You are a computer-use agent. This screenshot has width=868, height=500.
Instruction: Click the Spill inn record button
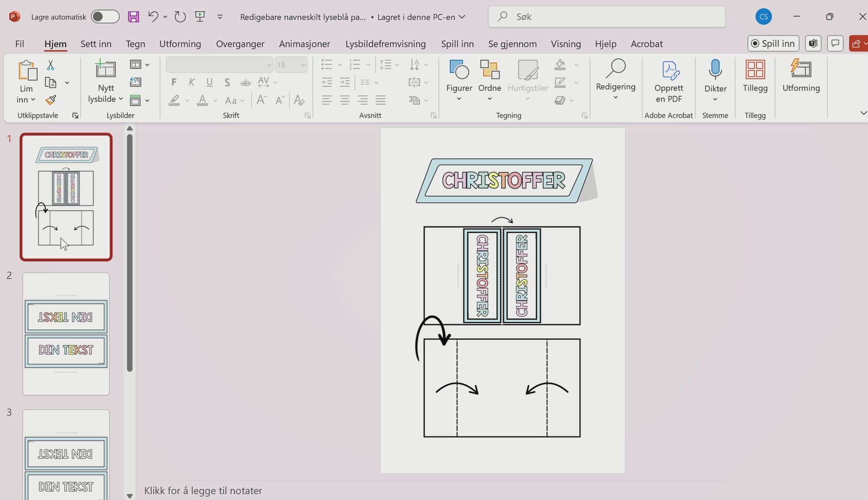click(773, 44)
